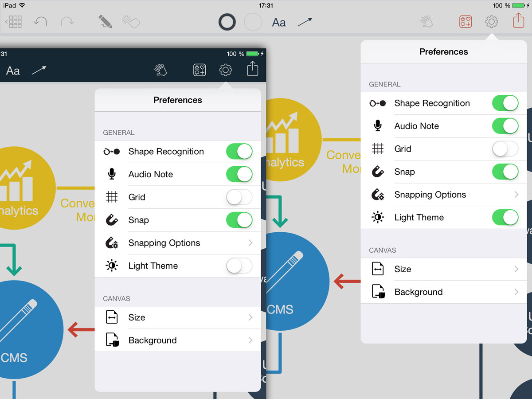Expand Background chevron in dark window

pyautogui.click(x=250, y=340)
